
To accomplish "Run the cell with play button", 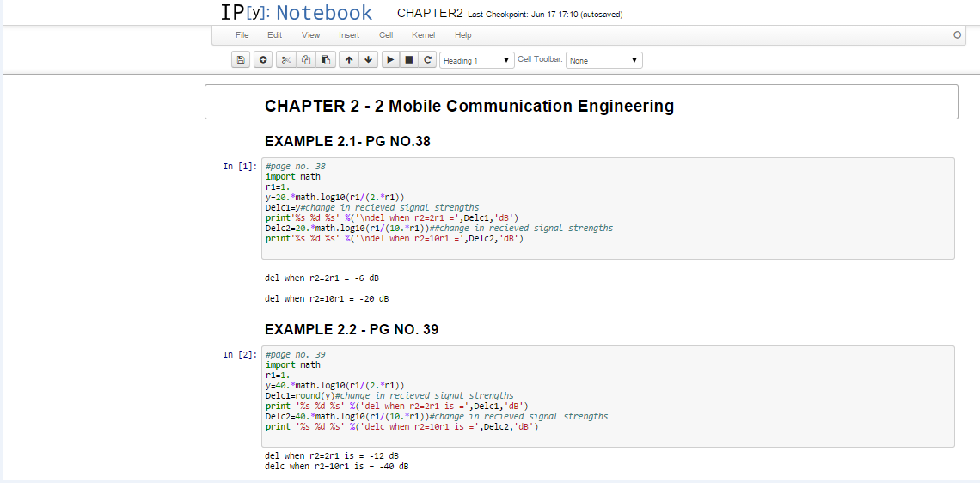I will [x=389, y=60].
